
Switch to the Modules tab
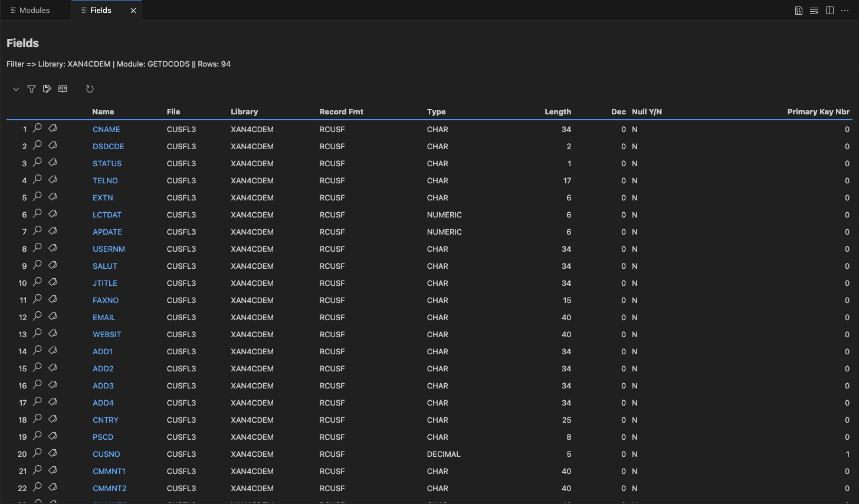[34, 11]
